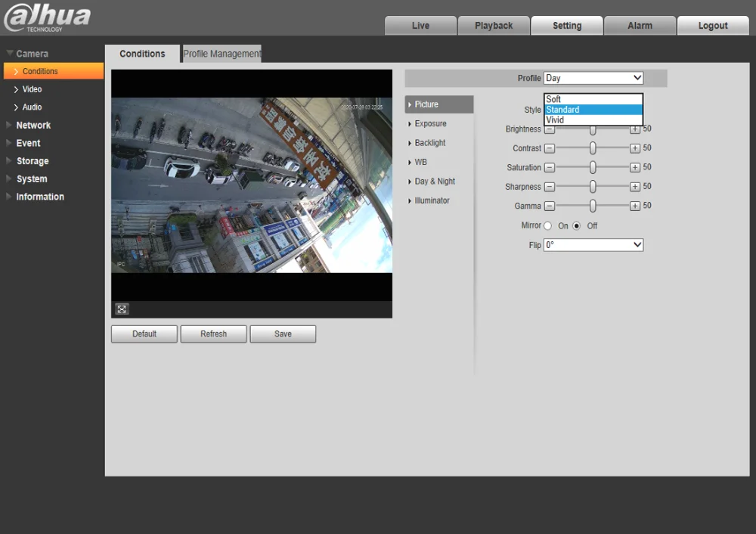Viewport: 756px width, 534px height.
Task: Click the Default button
Action: pos(144,334)
